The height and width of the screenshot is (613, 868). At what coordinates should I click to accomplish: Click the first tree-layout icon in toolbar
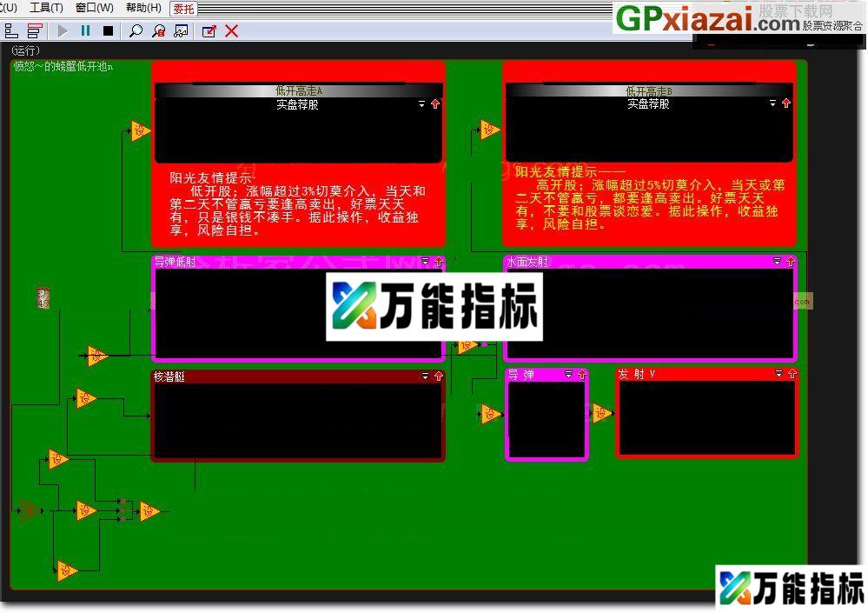11,31
